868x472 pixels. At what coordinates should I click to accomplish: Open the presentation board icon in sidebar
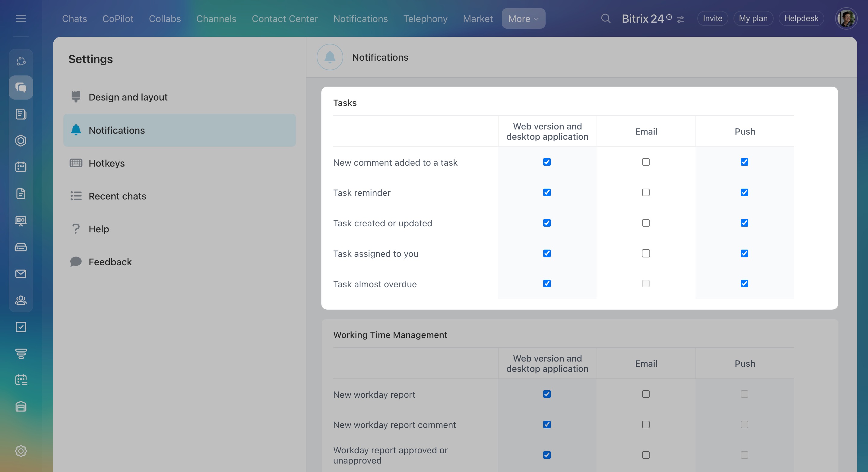click(21, 221)
